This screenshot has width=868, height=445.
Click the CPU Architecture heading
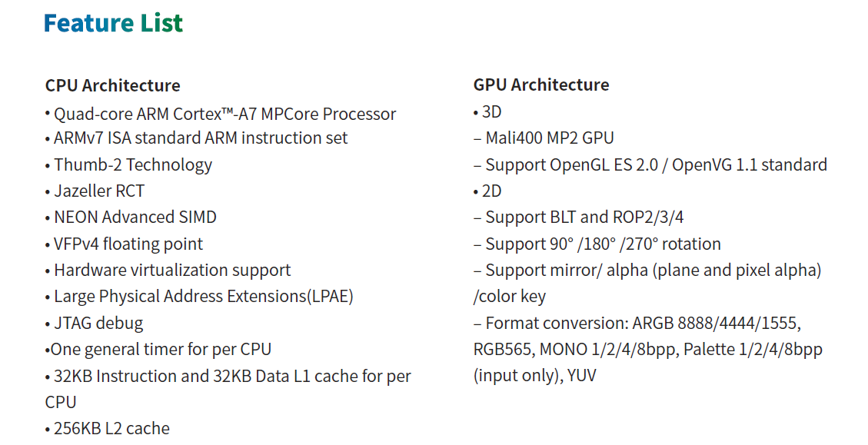click(x=112, y=85)
